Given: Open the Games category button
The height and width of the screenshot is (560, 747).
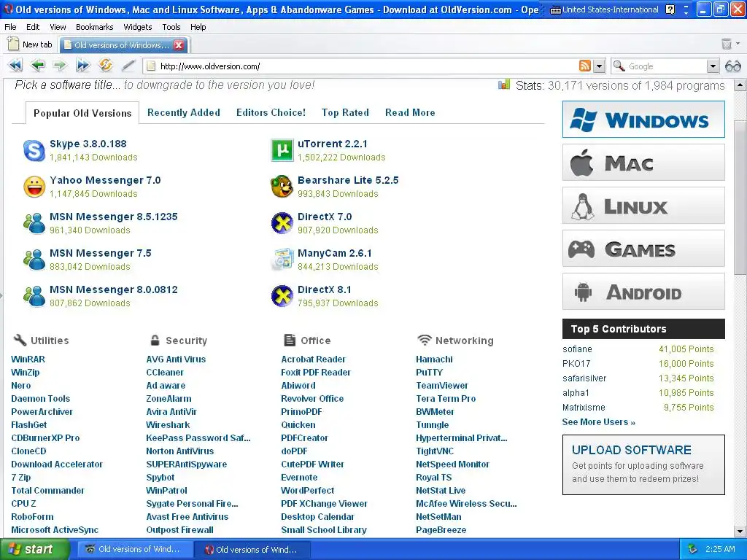Looking at the screenshot, I should pos(643,248).
